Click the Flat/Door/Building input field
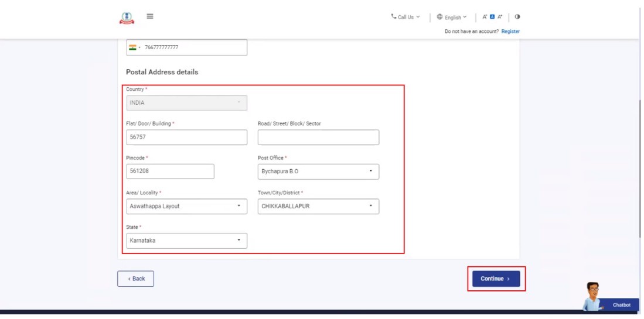The width and height of the screenshot is (644, 319). point(186,138)
